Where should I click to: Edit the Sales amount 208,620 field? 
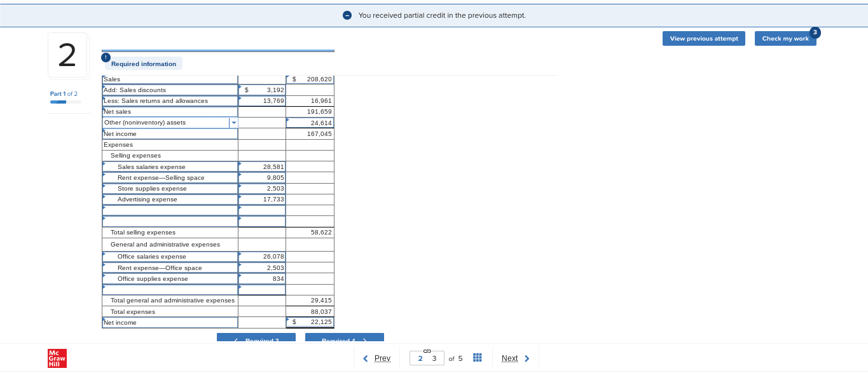(x=310, y=79)
